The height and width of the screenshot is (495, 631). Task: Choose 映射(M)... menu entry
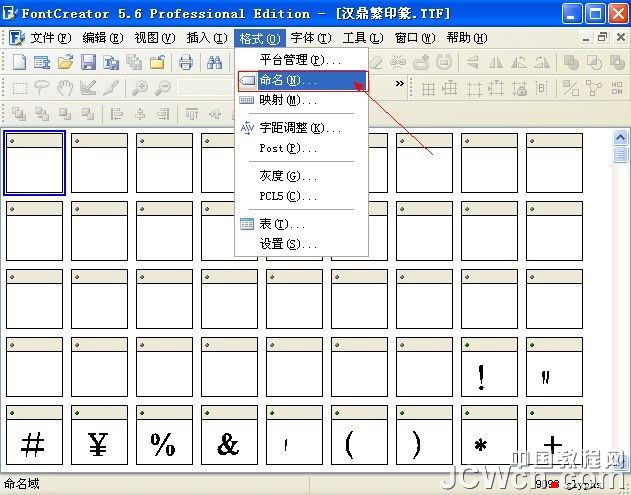(x=301, y=100)
